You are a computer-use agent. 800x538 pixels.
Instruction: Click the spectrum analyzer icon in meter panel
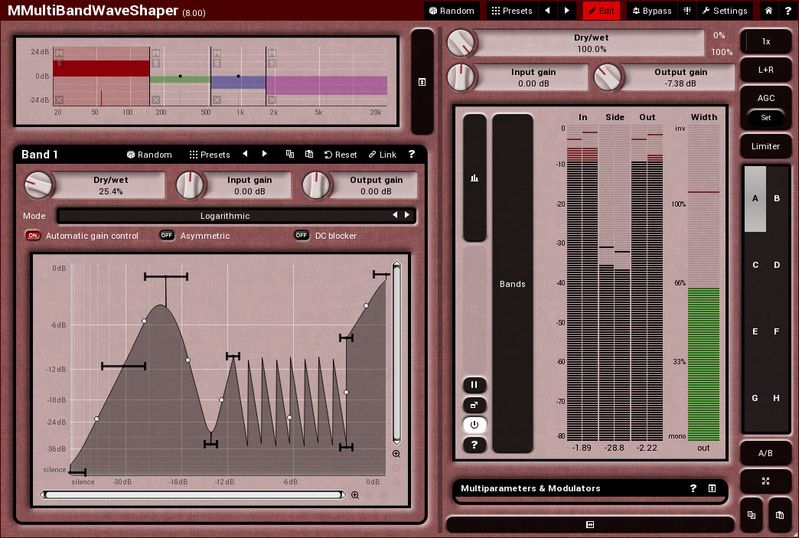click(474, 178)
